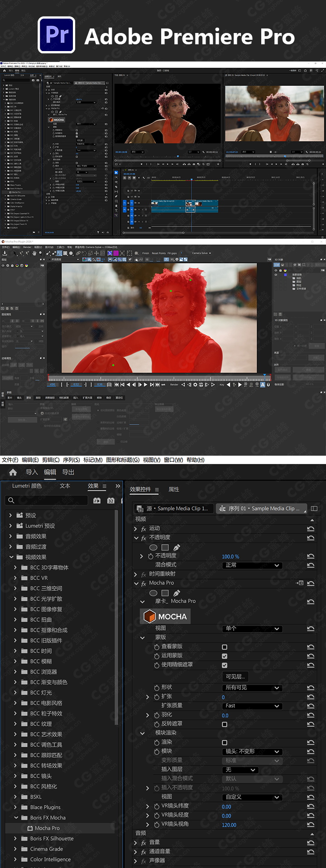This screenshot has width=326, height=868.
Task: Switch to the Lumetri 颜色 tab
Action: click(x=27, y=486)
